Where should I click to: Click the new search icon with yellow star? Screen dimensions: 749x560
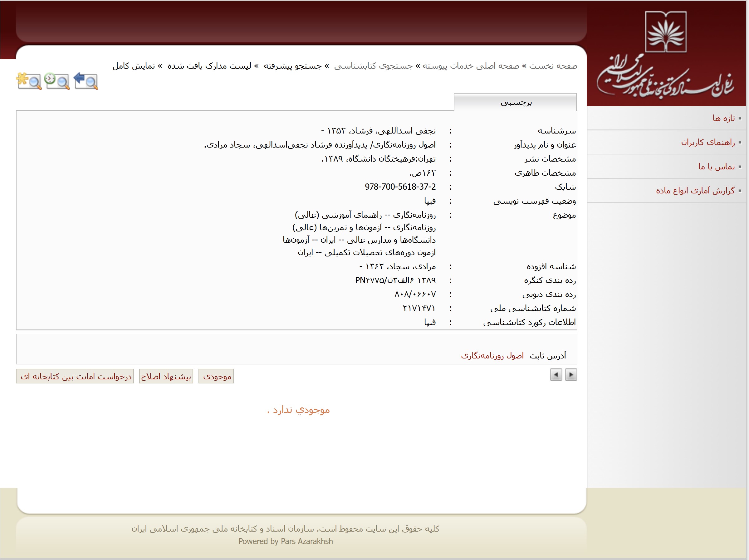pyautogui.click(x=29, y=81)
